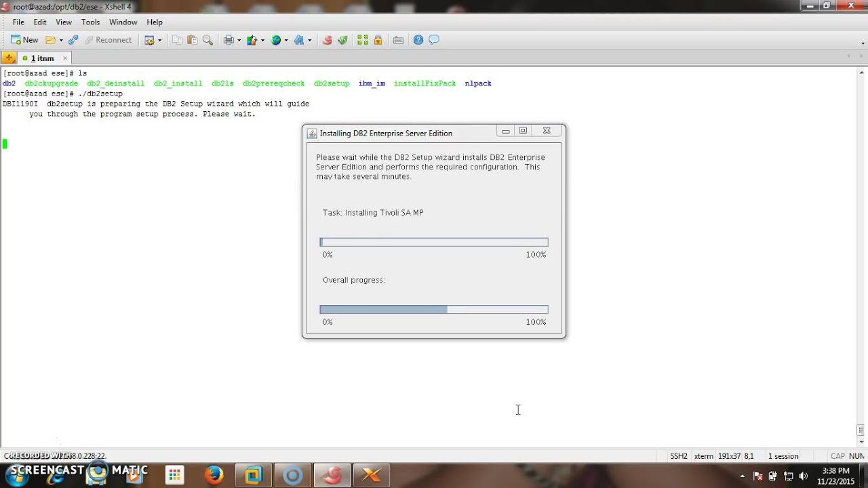Launch Xftp red swirl toolbar icon
The height and width of the screenshot is (488, 868).
tap(328, 40)
